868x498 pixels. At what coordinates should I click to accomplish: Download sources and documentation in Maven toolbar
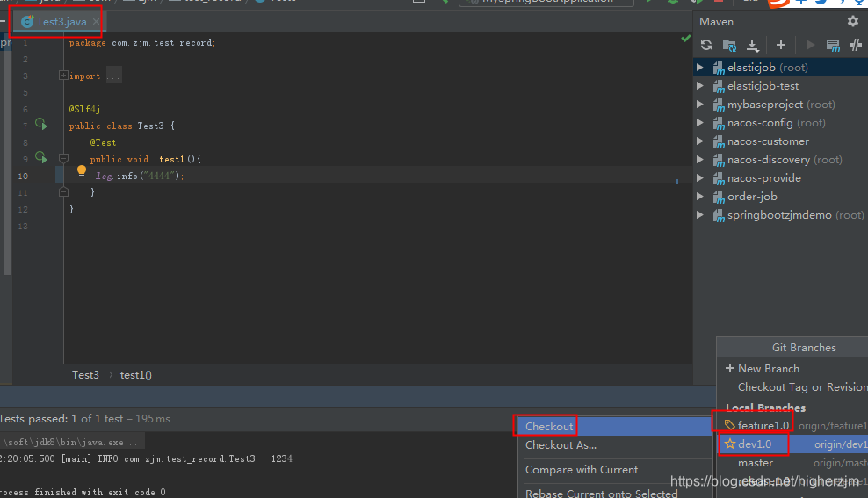tap(752, 45)
